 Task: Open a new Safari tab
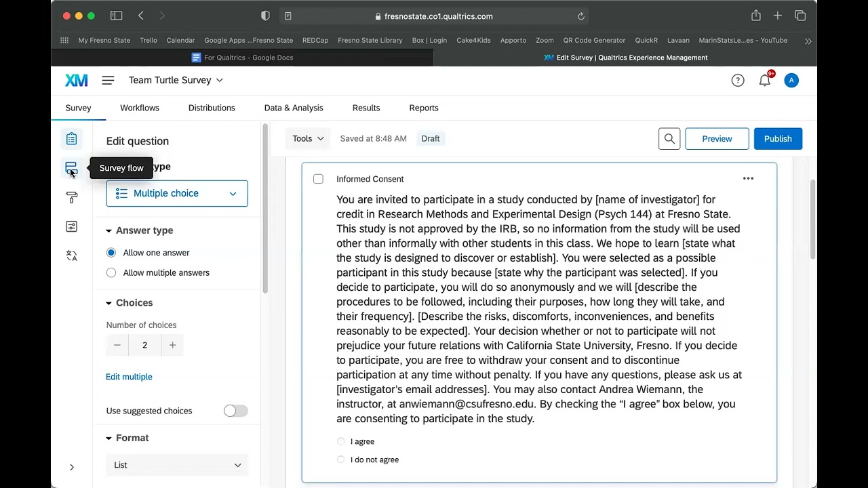tap(778, 16)
